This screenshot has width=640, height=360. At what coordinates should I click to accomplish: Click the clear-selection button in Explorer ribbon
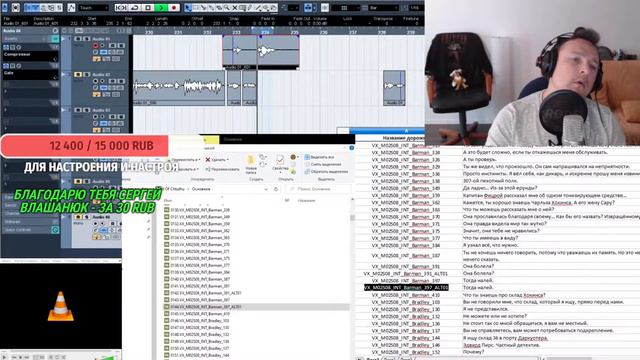323,164
